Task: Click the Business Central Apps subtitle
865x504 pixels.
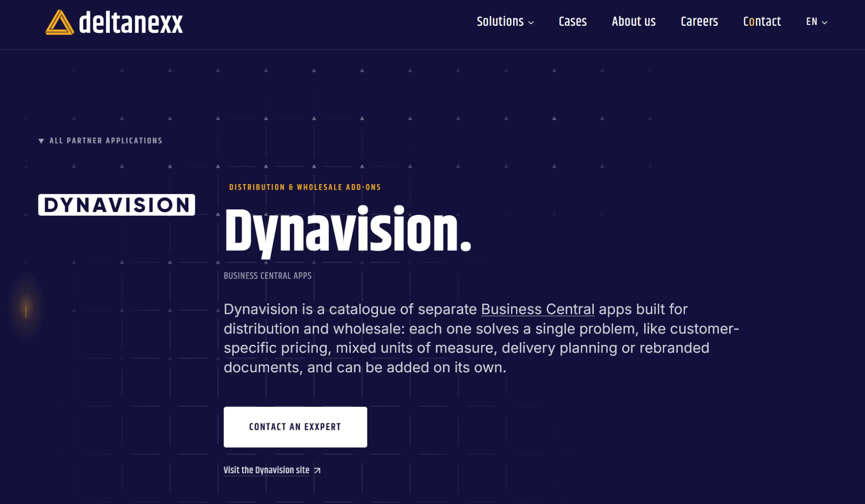Action: click(268, 276)
